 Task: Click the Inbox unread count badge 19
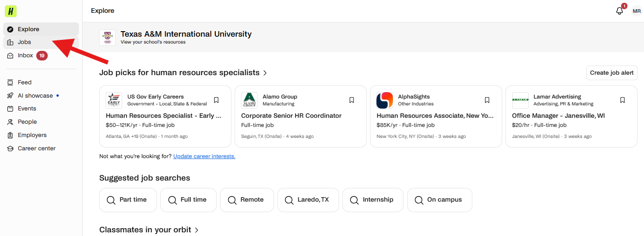[x=42, y=55]
